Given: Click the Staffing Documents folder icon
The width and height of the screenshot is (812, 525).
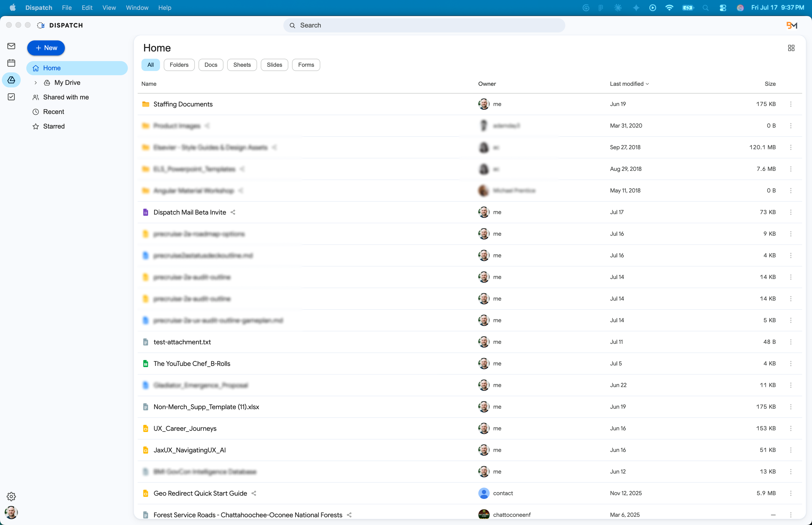Looking at the screenshot, I should pos(145,104).
